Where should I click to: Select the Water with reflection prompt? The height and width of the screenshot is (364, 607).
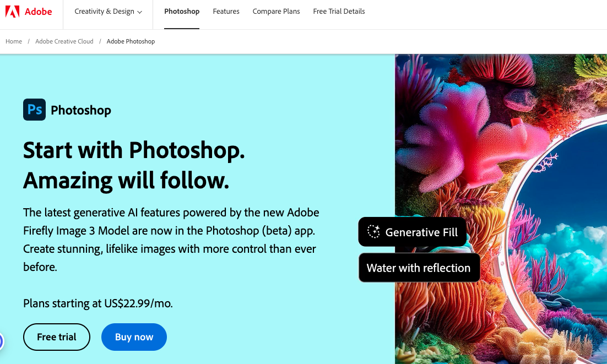pyautogui.click(x=419, y=268)
